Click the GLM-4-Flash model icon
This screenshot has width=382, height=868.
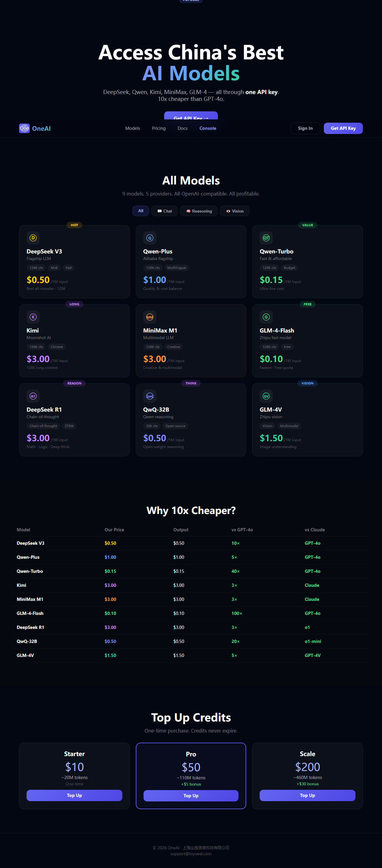[x=266, y=317]
